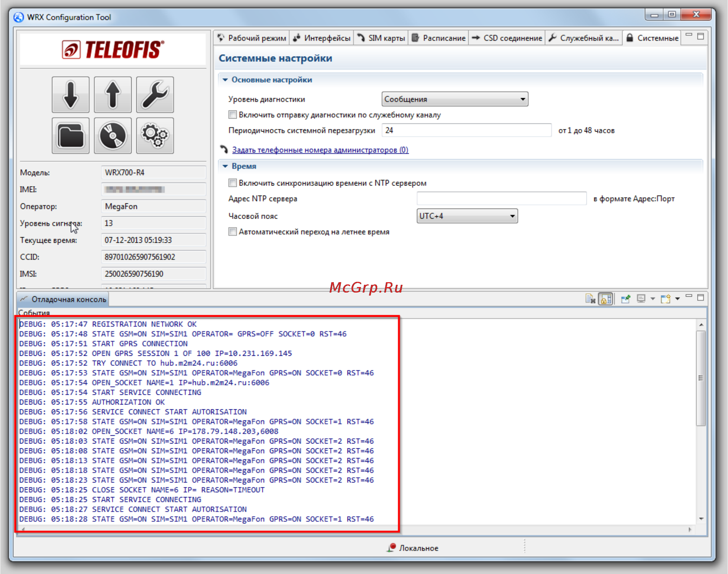Click the log line CLOSE SOCKET NAME=6 REASON=TIMEOUT
The image size is (728, 574).
tap(142, 490)
